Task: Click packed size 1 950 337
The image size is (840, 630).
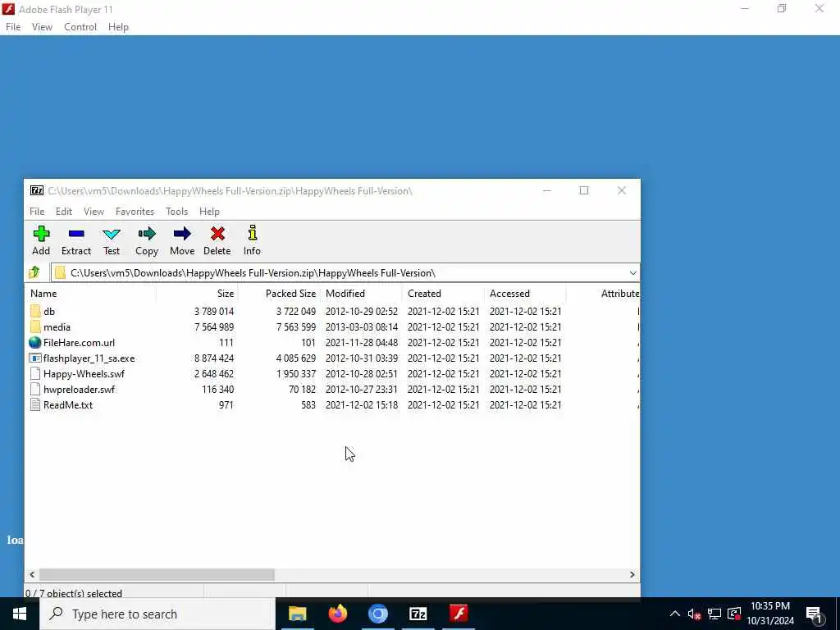Action: [x=295, y=373]
